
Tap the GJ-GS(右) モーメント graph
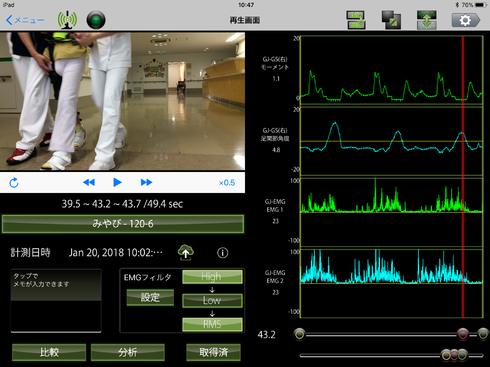(391, 70)
